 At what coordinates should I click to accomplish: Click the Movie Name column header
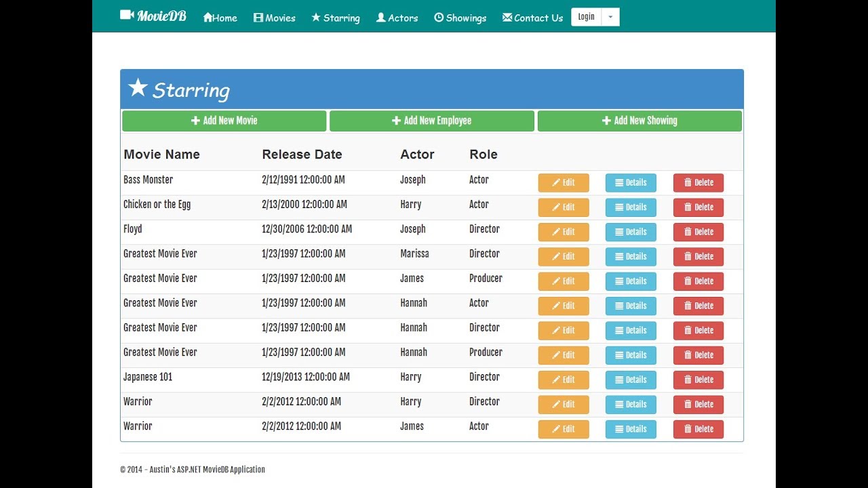coord(161,155)
